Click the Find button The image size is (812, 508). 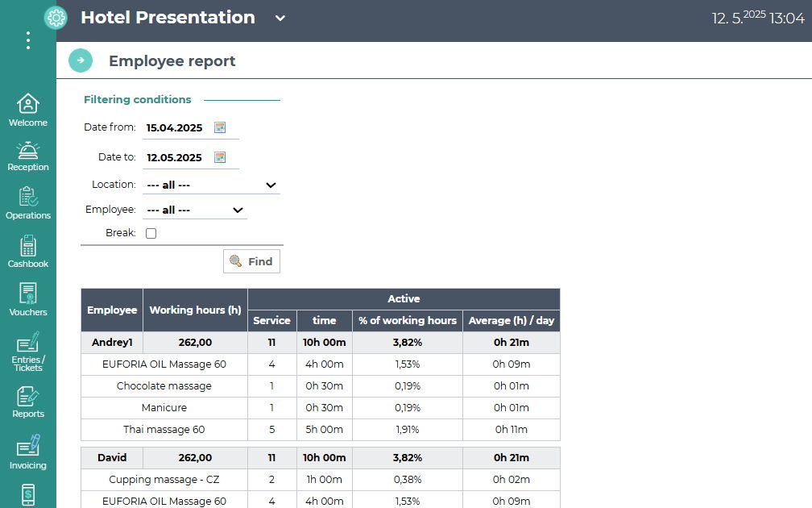point(251,261)
